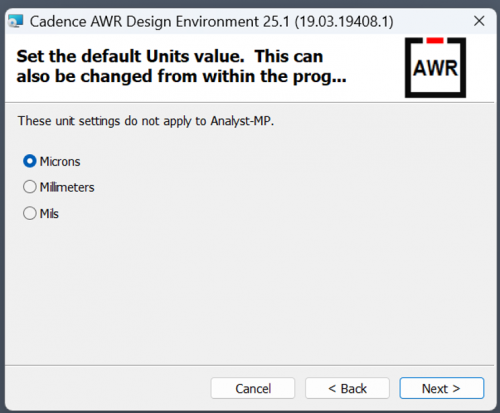Click the red bar atop the AWR logo

435,40
